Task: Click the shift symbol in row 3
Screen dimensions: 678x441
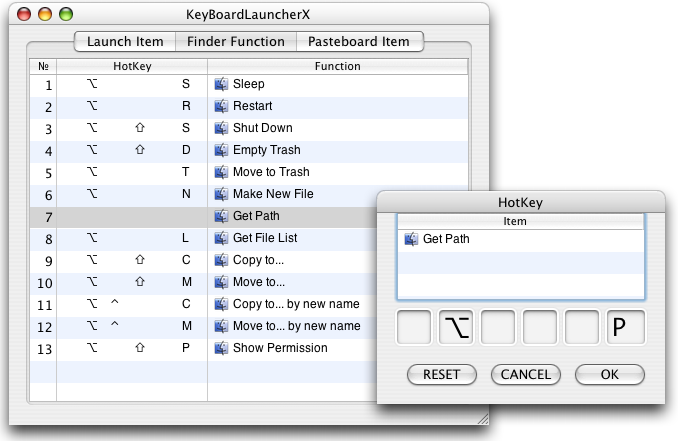Action: [140, 128]
